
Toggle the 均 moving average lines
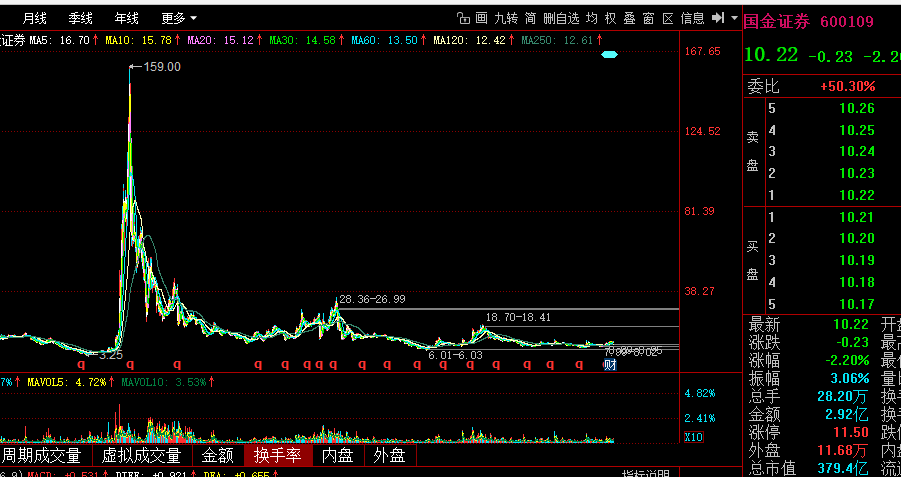592,18
